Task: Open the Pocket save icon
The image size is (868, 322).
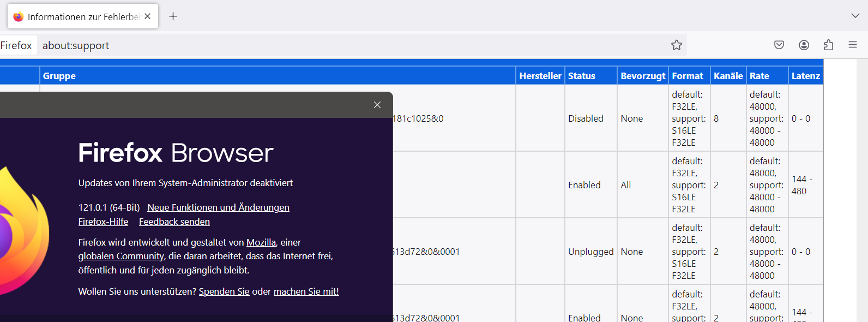Action: tap(779, 45)
